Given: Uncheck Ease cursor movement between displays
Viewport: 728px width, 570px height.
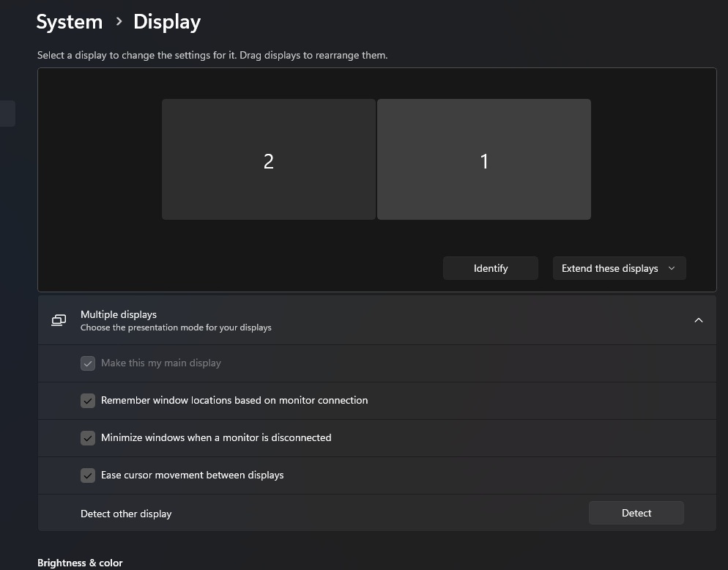Looking at the screenshot, I should click(x=88, y=475).
